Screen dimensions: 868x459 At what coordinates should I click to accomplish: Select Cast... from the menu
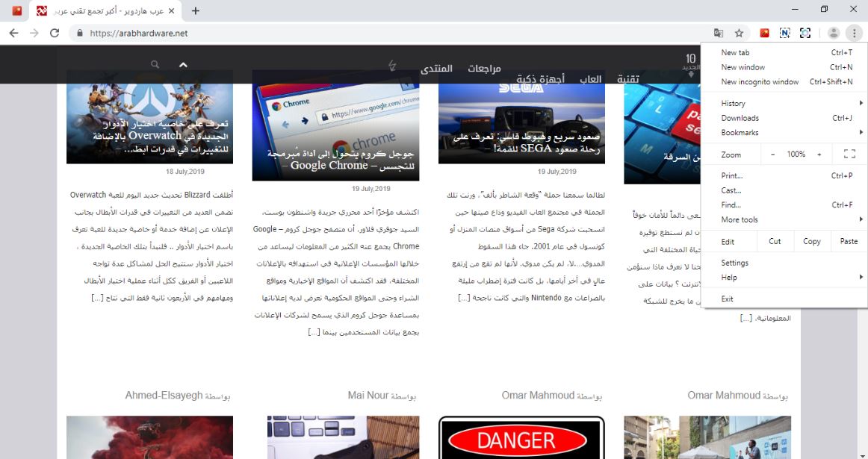coord(784,190)
